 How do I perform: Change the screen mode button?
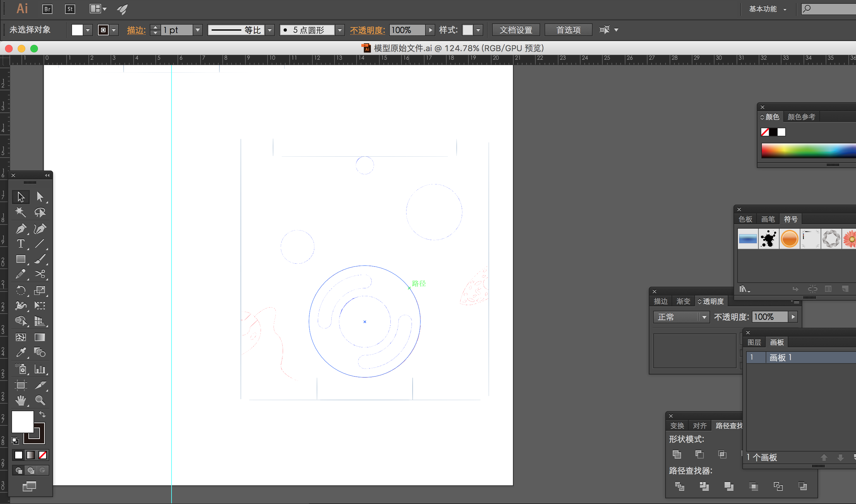click(x=29, y=486)
